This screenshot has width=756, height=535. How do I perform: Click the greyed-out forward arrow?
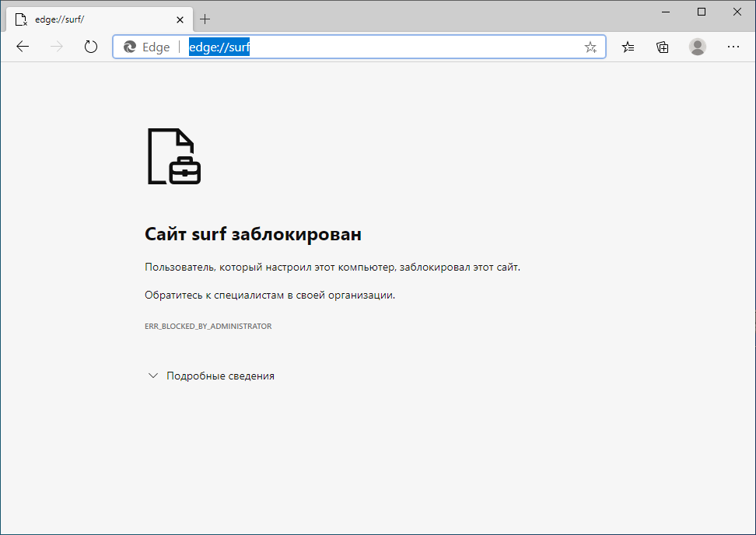pyautogui.click(x=57, y=47)
